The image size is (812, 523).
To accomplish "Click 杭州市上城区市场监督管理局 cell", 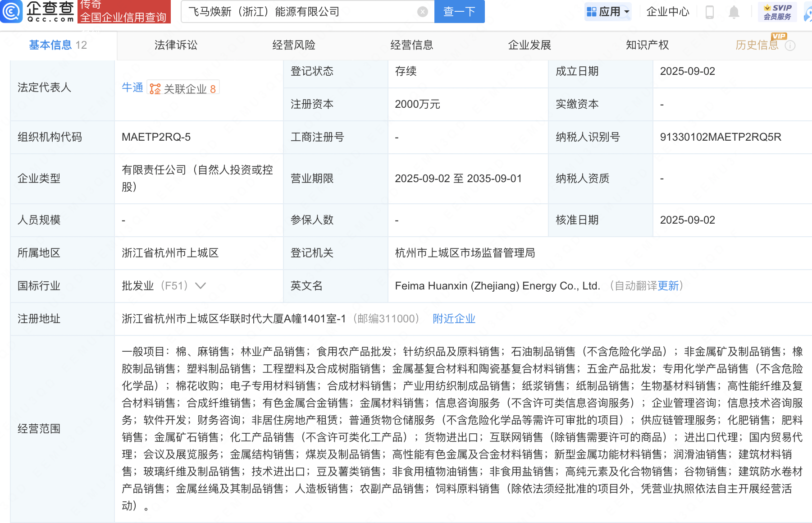I will coord(465,253).
